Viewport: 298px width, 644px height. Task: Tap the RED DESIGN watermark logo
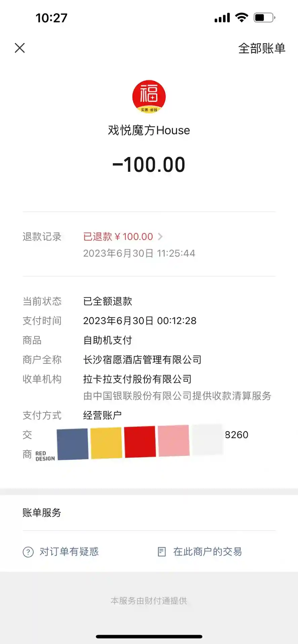45,456
